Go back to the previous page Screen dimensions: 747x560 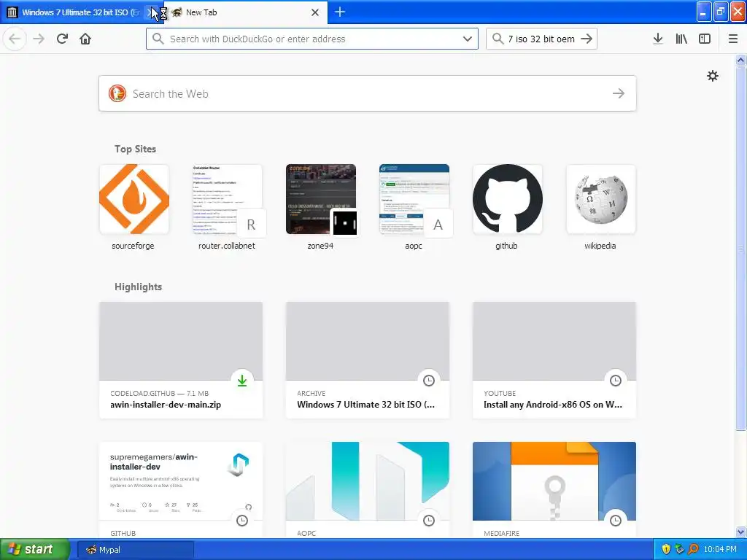tap(15, 39)
